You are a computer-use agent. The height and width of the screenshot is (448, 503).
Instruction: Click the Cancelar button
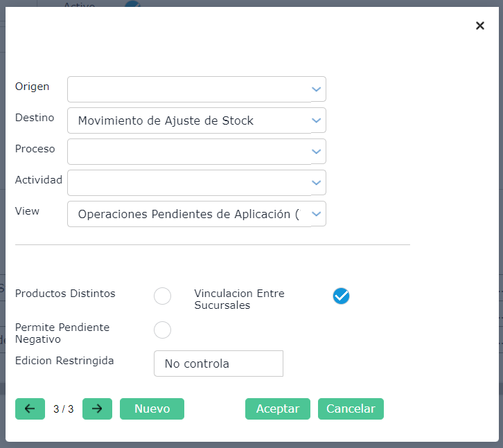351,409
